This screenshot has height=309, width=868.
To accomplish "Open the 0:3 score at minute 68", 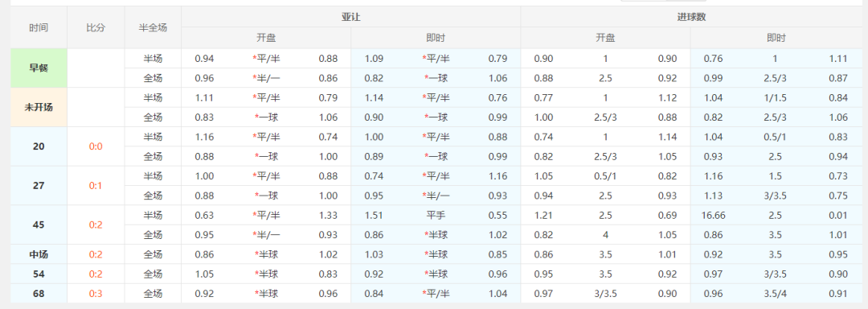I will [x=96, y=294].
